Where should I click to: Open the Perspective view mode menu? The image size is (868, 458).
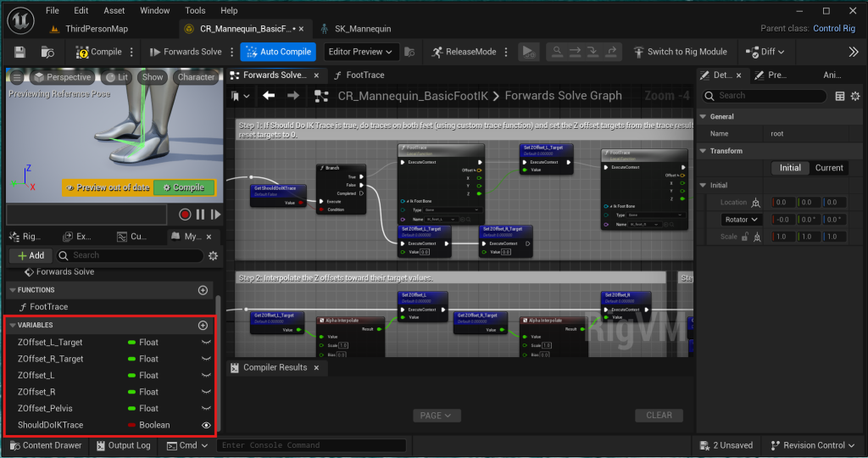(61, 77)
